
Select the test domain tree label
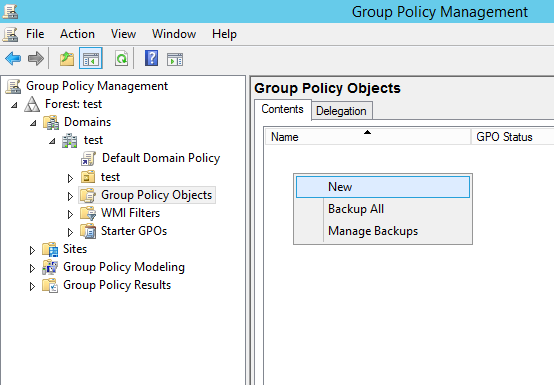pos(93,140)
